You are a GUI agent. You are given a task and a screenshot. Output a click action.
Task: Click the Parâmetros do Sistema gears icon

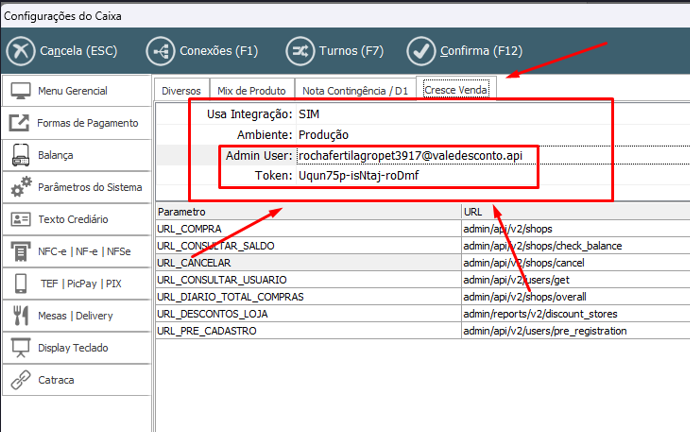click(20, 187)
